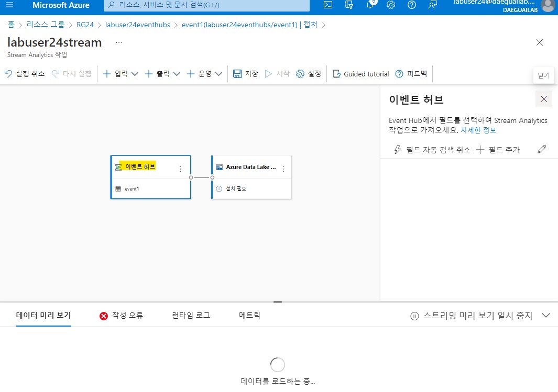Click the Microsoft Azure home title
The image size is (558, 392).
[x=61, y=5]
